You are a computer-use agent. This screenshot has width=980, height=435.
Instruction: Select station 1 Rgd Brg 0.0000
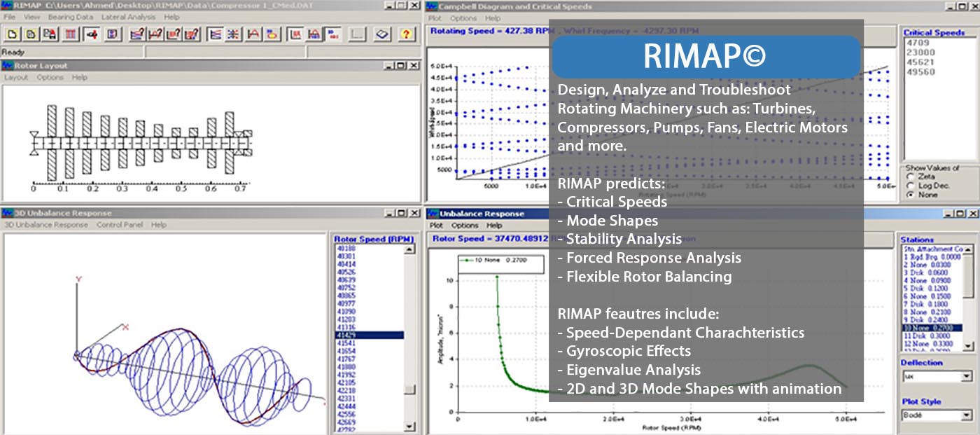click(932, 257)
